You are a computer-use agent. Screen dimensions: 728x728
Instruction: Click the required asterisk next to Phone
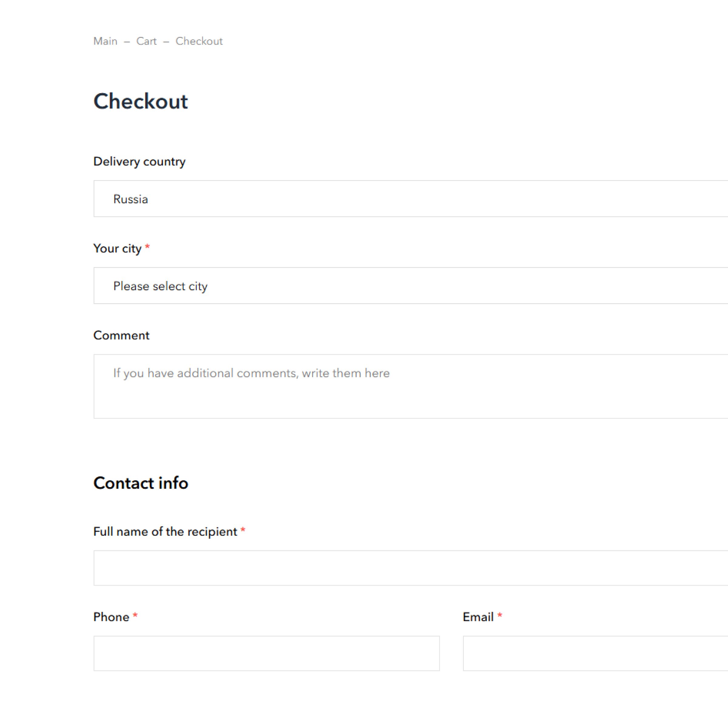pyautogui.click(x=135, y=616)
